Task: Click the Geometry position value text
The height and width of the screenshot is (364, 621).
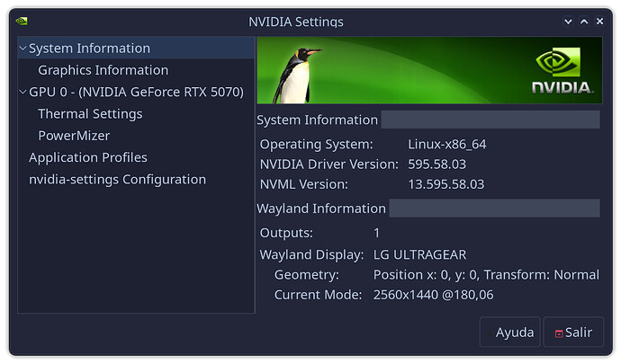Action: coord(486,275)
